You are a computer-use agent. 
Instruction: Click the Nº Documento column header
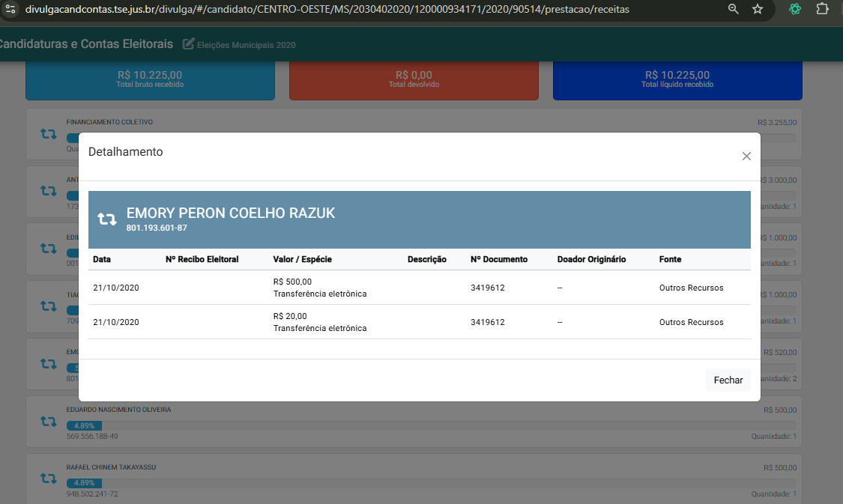[499, 259]
